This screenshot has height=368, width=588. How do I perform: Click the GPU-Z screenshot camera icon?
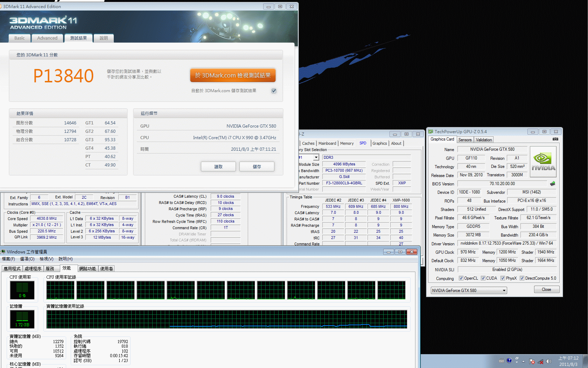point(555,139)
